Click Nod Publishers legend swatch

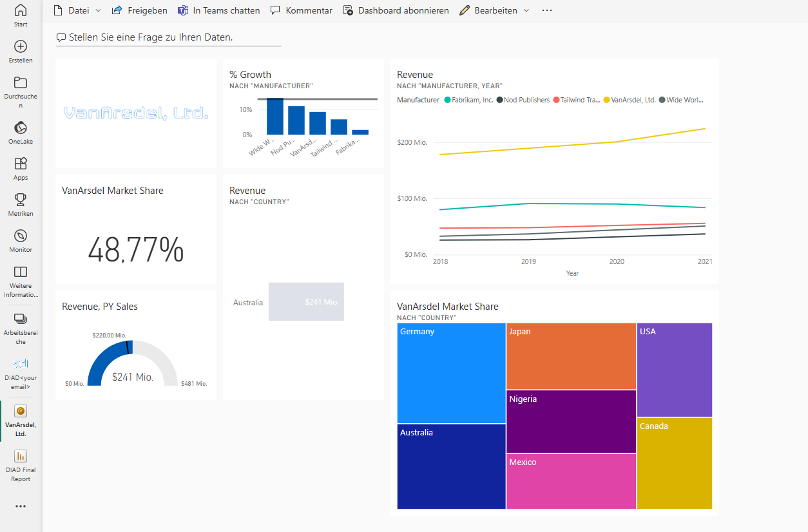point(499,100)
